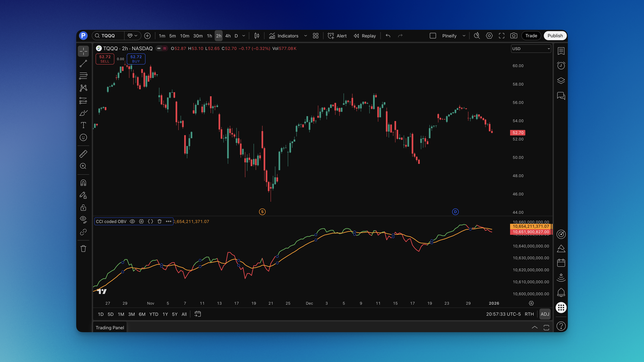Switch to the YTD range tab
The width and height of the screenshot is (644, 362).
(154, 314)
